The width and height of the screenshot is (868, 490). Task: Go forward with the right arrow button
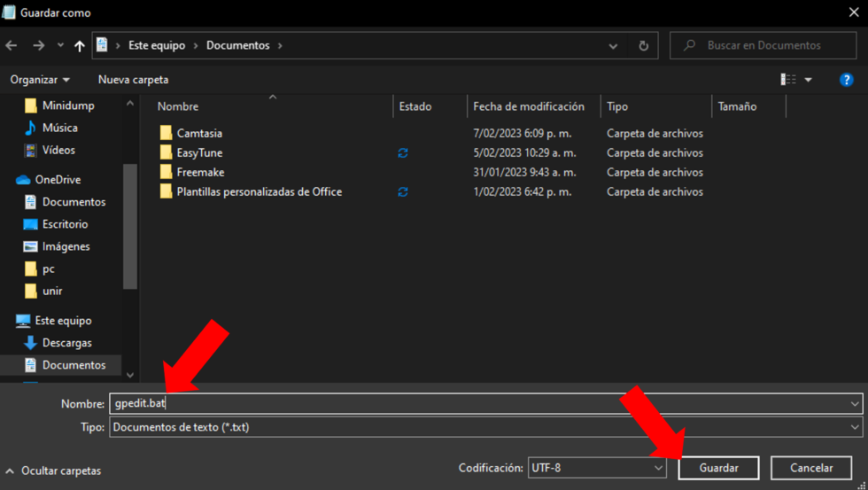38,45
